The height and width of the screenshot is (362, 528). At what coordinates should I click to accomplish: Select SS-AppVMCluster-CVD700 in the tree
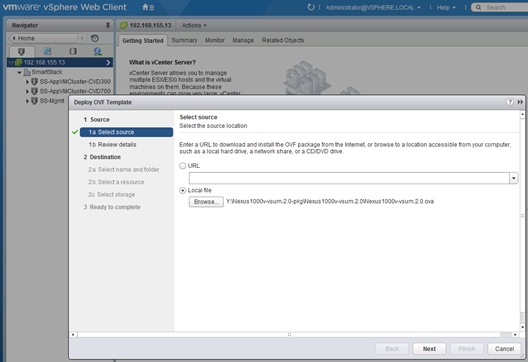75,91
